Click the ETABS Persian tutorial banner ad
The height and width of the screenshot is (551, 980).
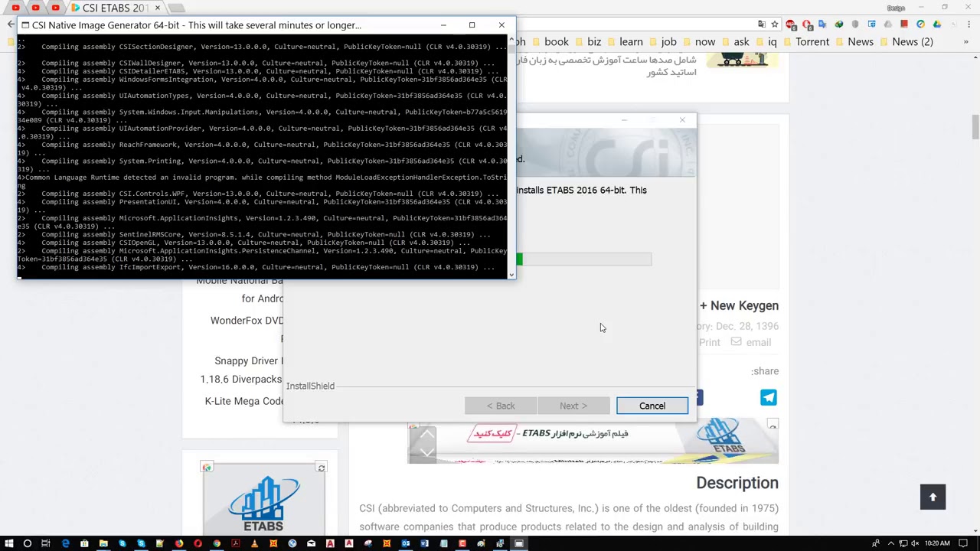coord(593,441)
